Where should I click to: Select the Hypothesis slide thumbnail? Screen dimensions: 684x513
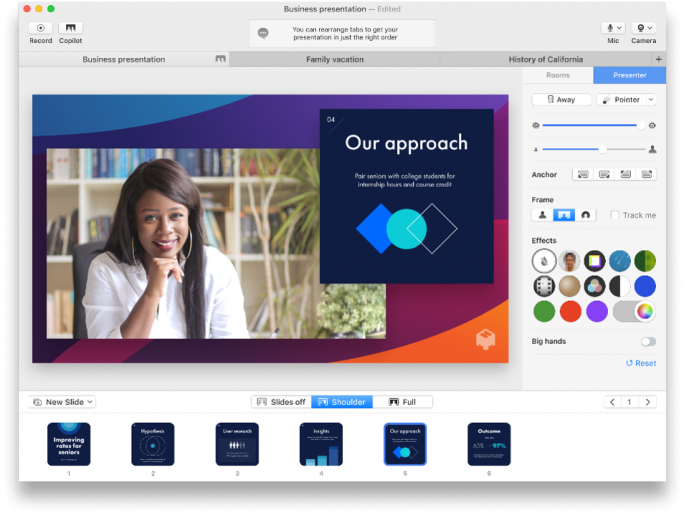pos(153,444)
